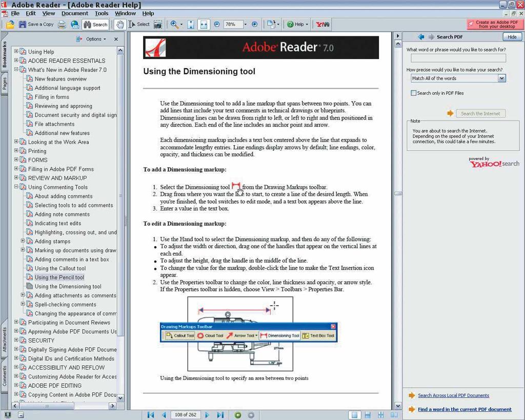Expand the Printing bookmark node
The width and height of the screenshot is (525, 420).
[x=16, y=150]
